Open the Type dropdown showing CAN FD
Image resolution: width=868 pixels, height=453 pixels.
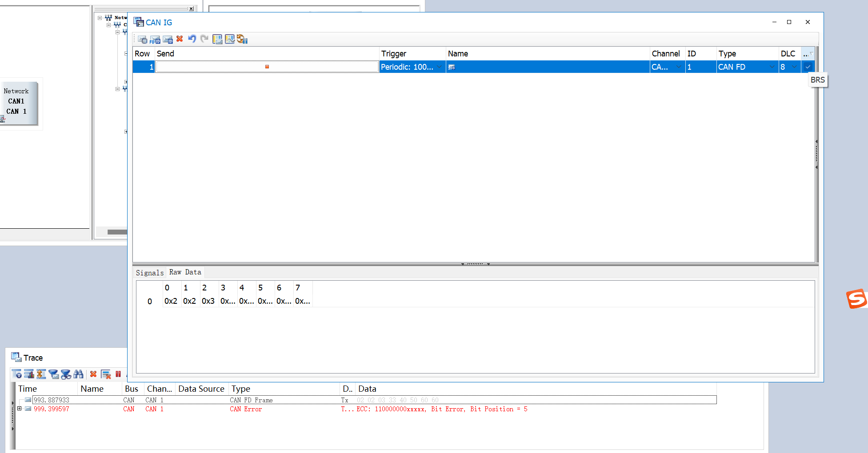[x=772, y=67]
